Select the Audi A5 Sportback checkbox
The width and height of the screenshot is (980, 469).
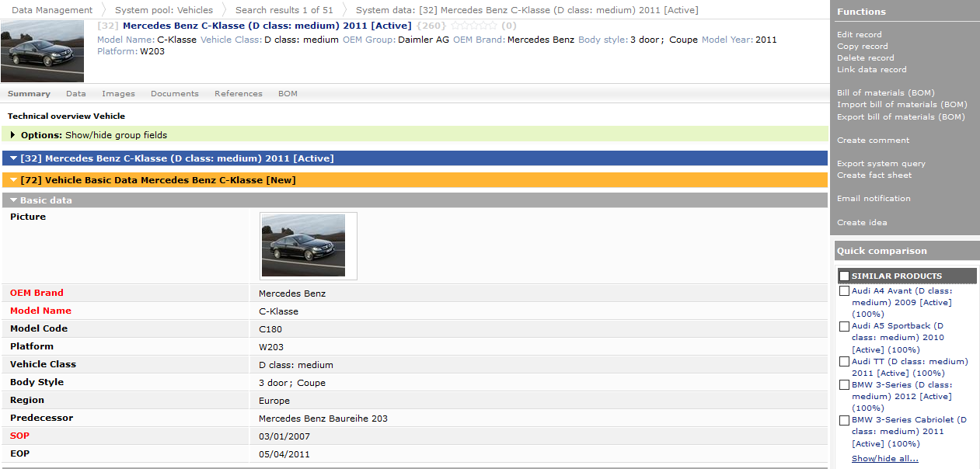tap(845, 326)
